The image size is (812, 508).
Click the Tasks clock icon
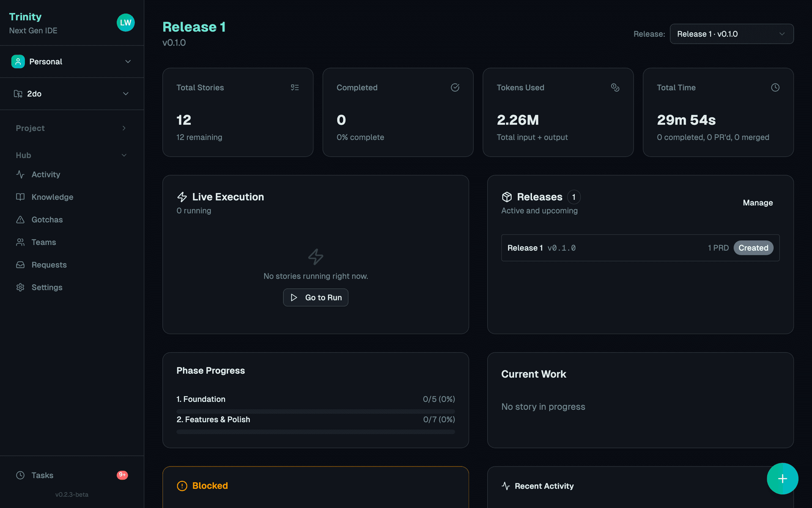click(20, 475)
